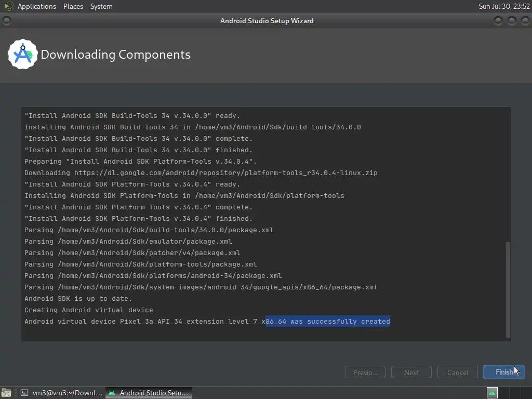Click the Cancel button
Viewport: 532px width, 399px height.
pos(458,372)
